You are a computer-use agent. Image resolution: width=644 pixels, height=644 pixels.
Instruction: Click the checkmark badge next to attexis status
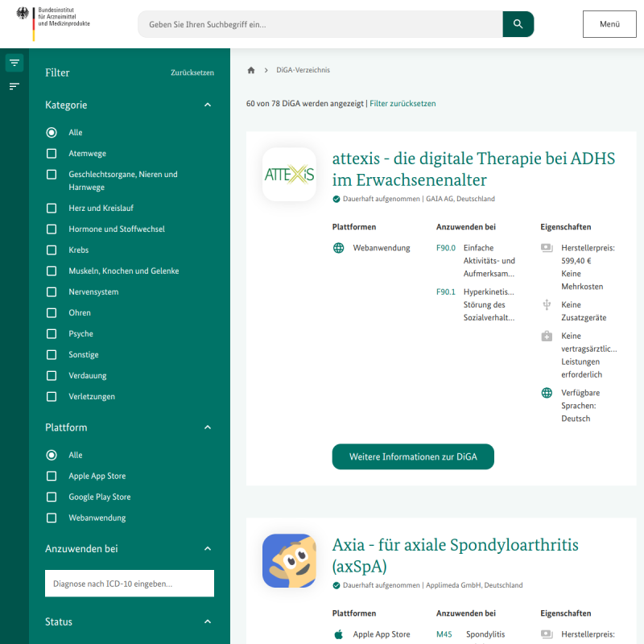tap(336, 199)
